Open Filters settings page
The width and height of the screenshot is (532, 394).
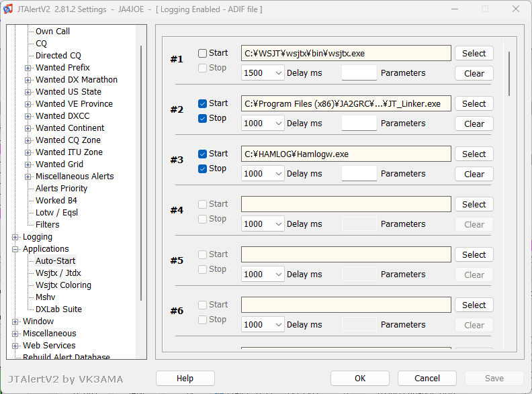48,224
